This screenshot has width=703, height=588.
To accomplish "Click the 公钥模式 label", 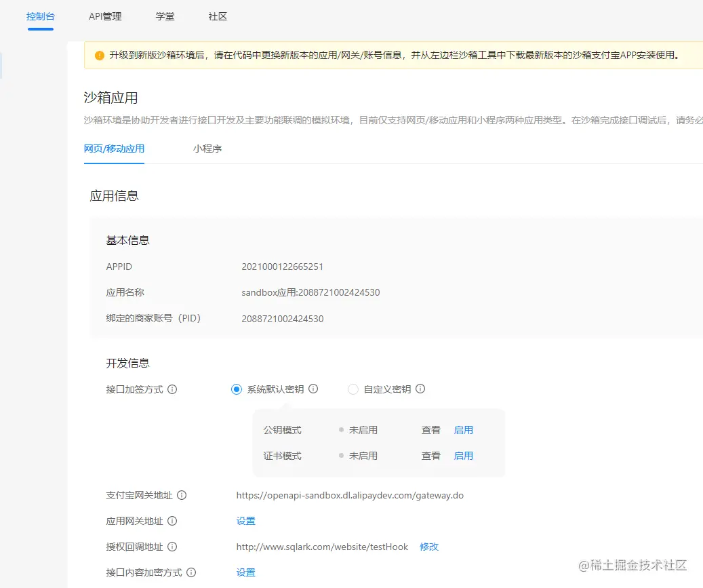I will (283, 430).
